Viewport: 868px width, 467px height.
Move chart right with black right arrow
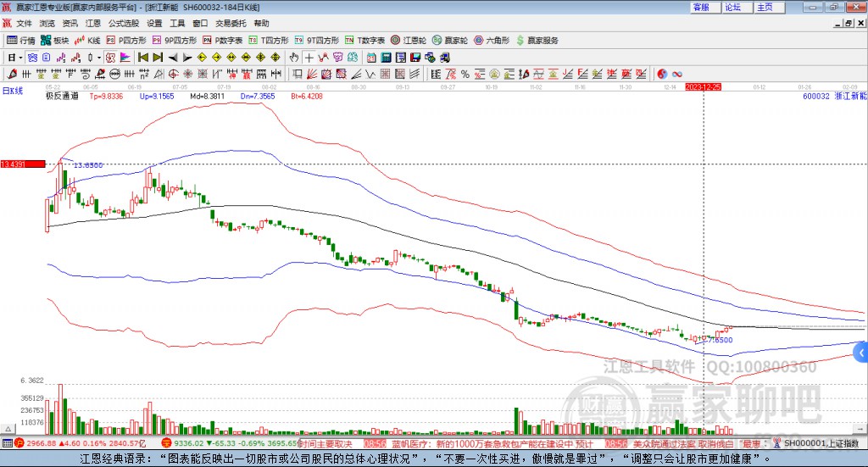pyautogui.click(x=187, y=58)
